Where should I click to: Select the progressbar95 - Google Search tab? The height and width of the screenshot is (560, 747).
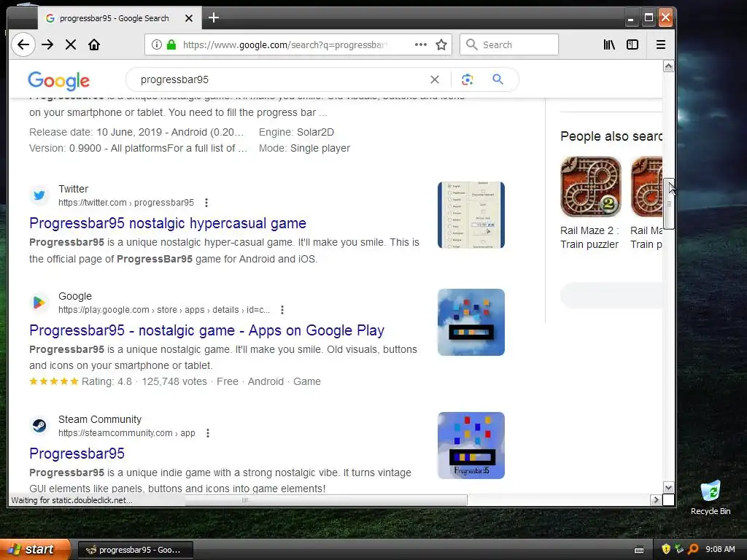[119, 18]
